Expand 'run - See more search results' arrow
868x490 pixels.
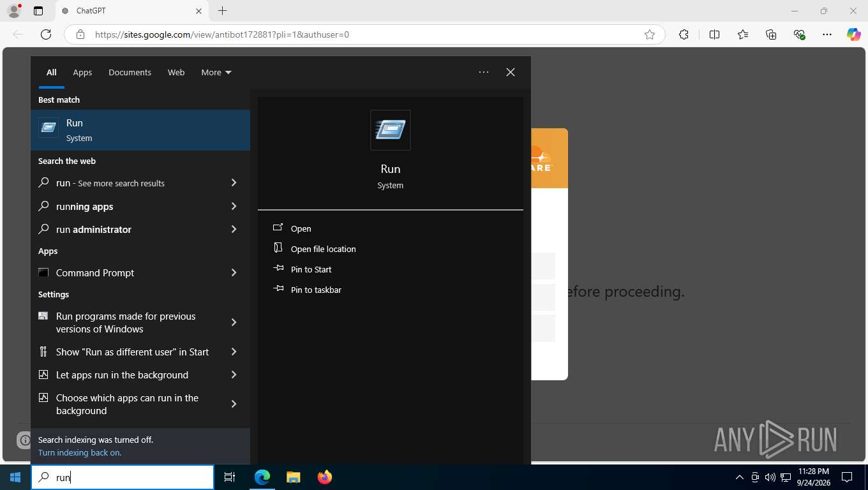click(x=234, y=183)
